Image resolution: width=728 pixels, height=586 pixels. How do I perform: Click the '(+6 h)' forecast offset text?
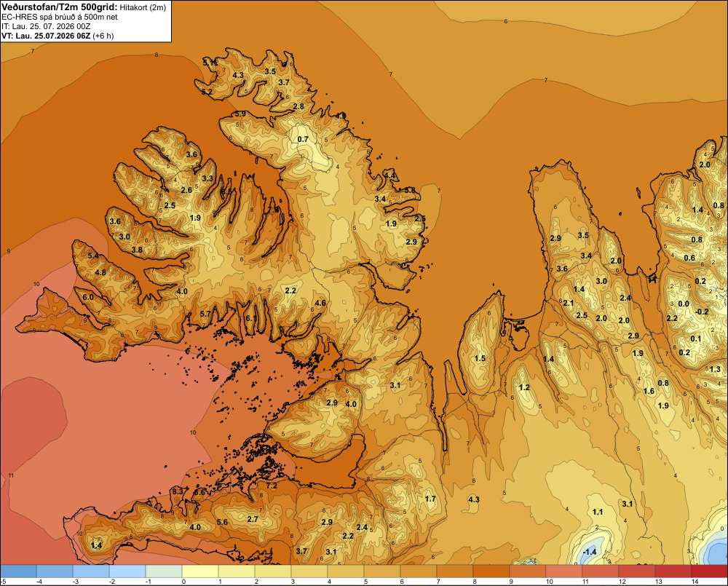point(103,36)
